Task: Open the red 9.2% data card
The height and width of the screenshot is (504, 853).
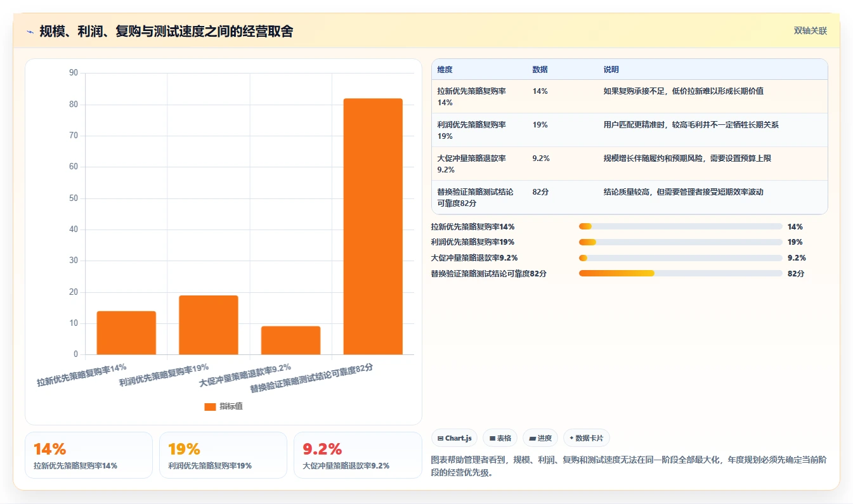Action: coord(358,455)
